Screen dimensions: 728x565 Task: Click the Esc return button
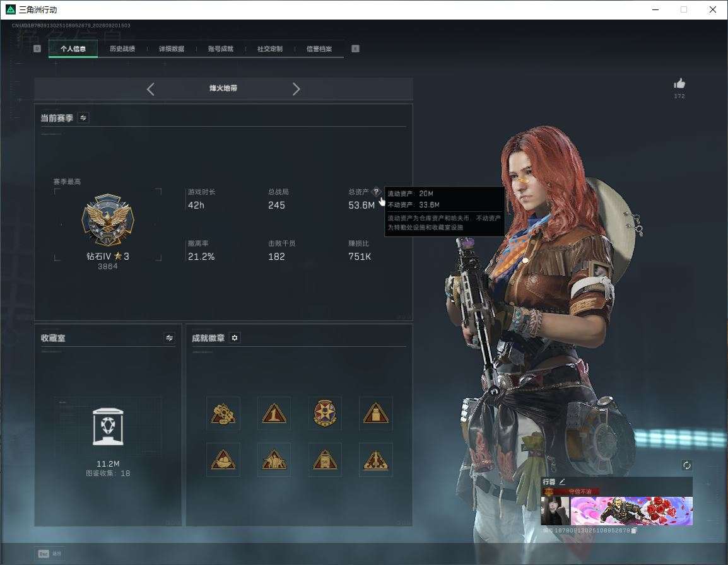[50, 554]
